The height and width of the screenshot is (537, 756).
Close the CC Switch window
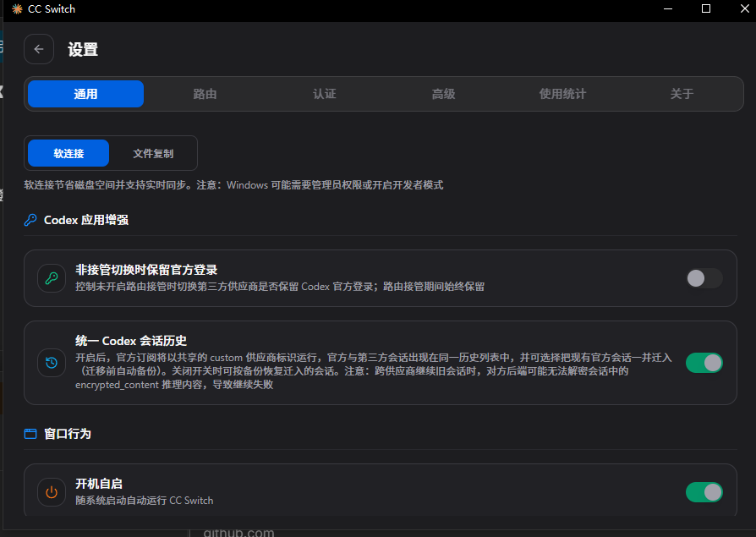pyautogui.click(x=744, y=9)
